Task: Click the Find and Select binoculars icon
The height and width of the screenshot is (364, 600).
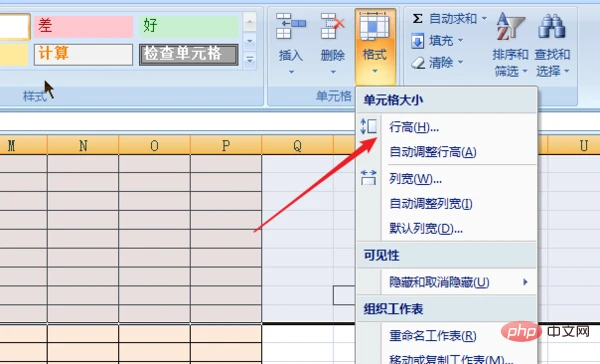Action: [x=552, y=26]
